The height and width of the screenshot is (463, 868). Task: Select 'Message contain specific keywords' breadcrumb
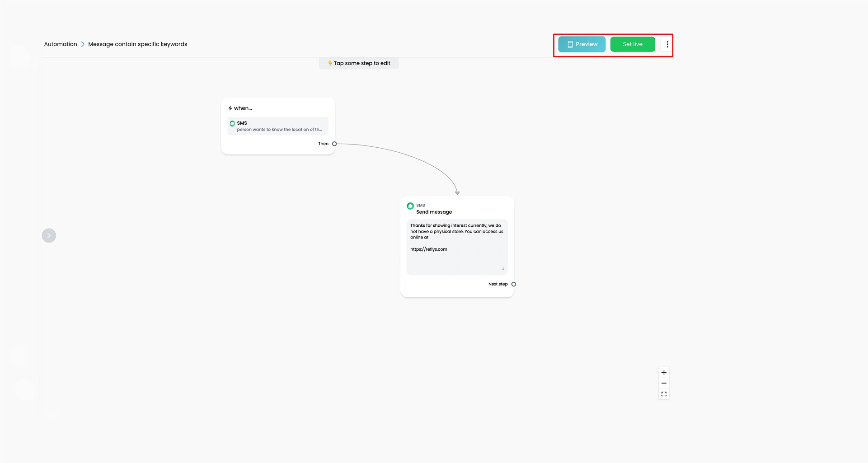[x=137, y=44]
